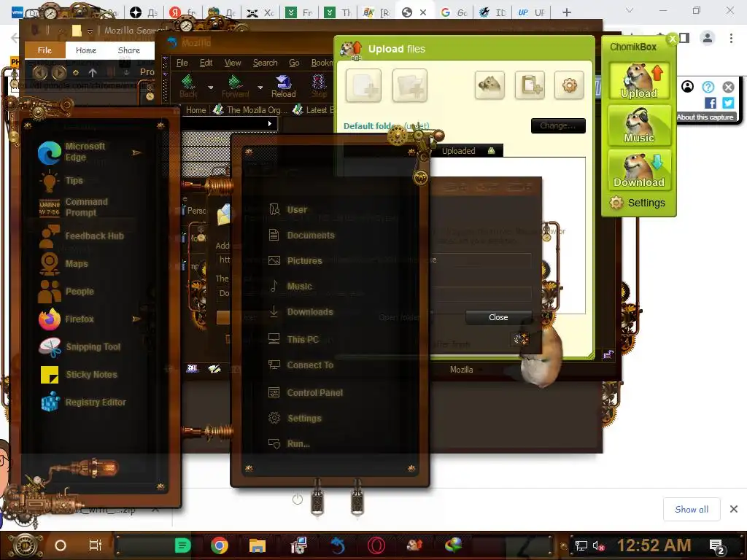The width and height of the screenshot is (747, 560).
Task: Click Mozilla's Back navigation button
Action: pos(188,86)
